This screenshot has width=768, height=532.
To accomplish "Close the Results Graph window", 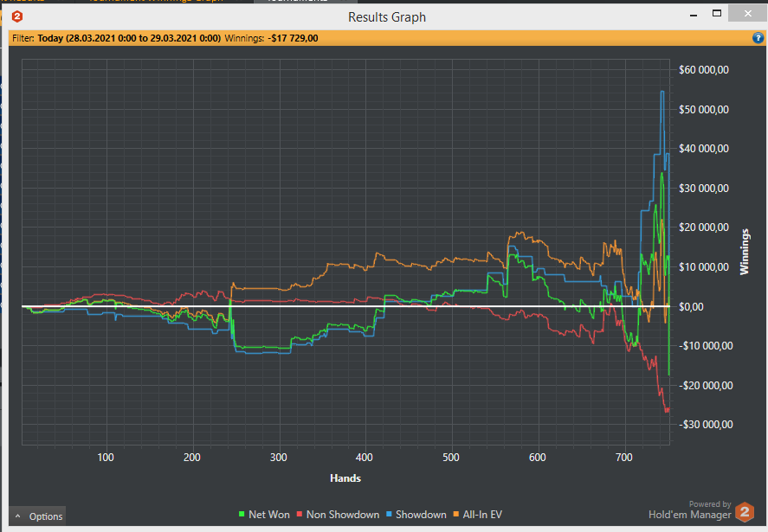I will click(x=747, y=14).
